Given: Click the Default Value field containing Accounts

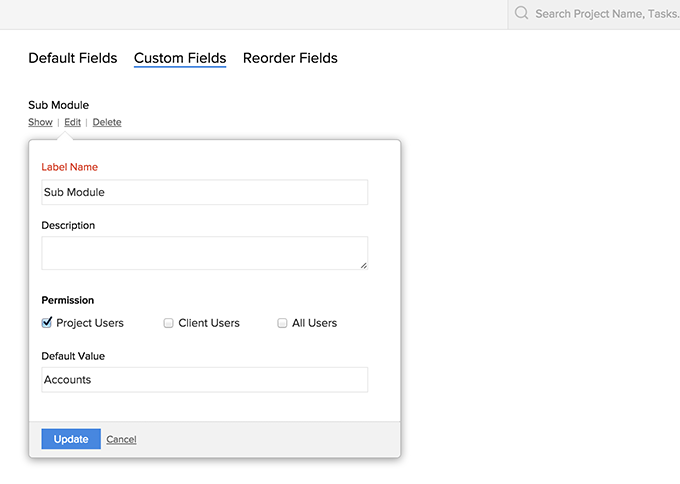Looking at the screenshot, I should click(x=204, y=380).
